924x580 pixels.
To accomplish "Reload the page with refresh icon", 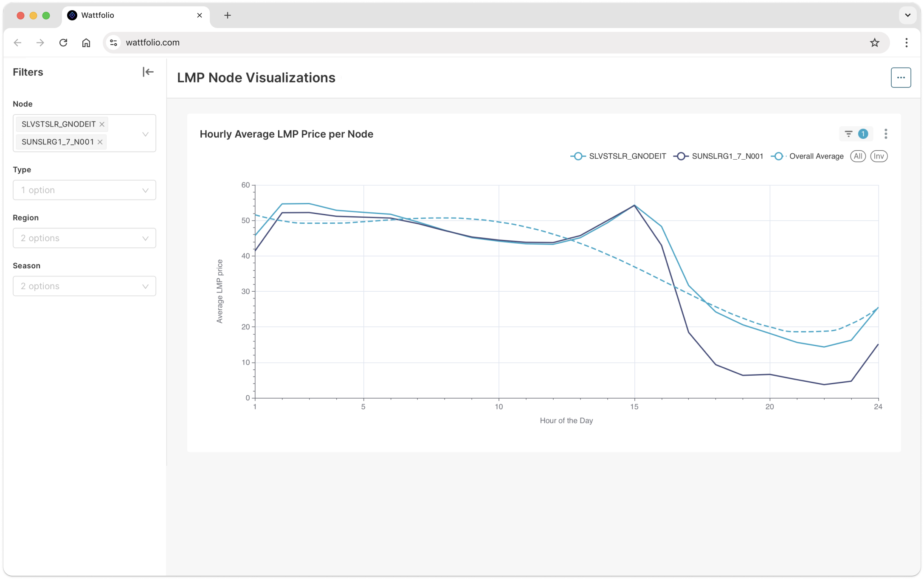I will coord(63,42).
